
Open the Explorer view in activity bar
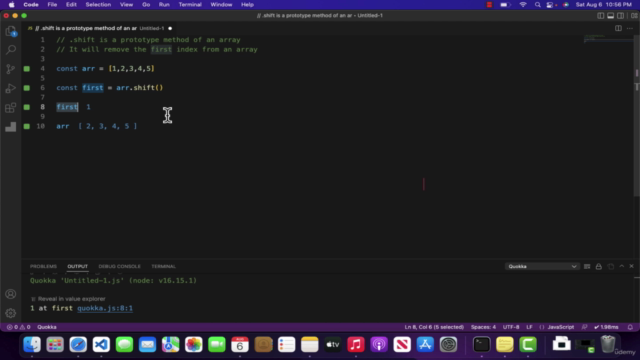pos(11,31)
